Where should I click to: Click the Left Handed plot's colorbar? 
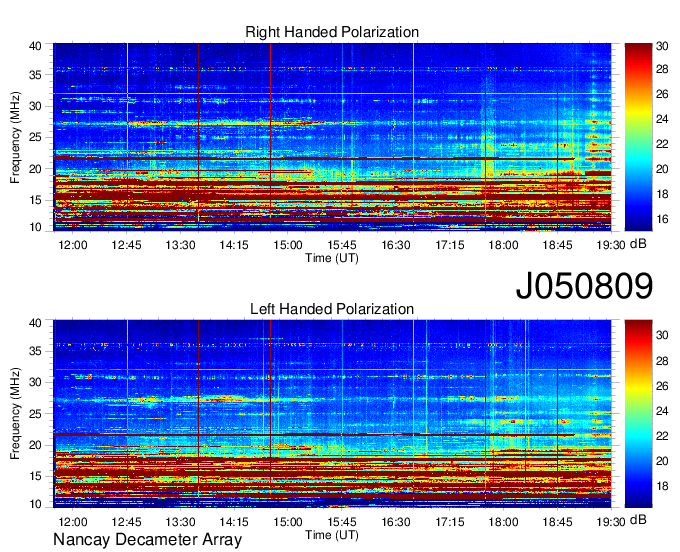[x=638, y=414]
